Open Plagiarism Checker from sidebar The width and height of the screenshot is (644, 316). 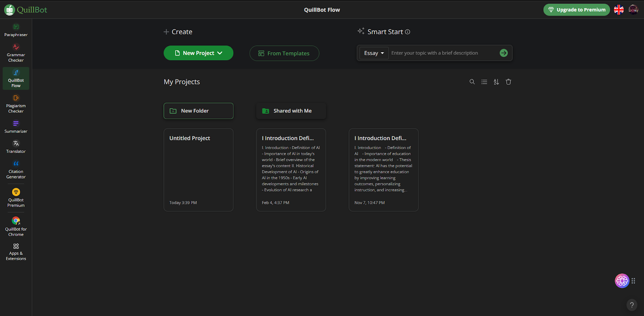pyautogui.click(x=16, y=104)
